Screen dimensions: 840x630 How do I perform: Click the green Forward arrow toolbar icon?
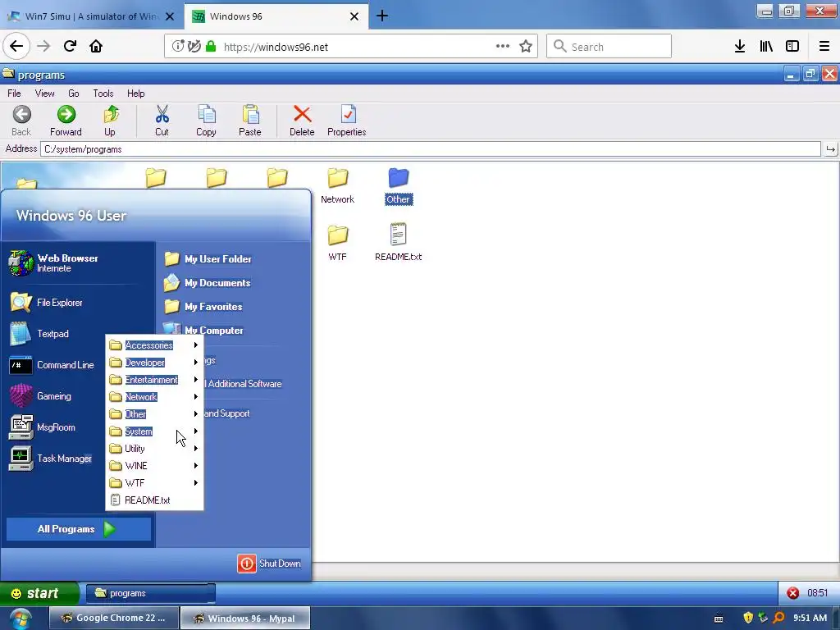tap(66, 115)
